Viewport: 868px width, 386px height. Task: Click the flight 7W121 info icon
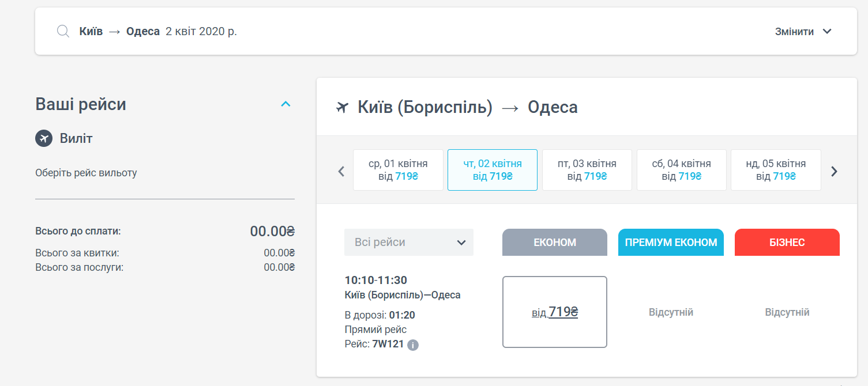(x=412, y=345)
